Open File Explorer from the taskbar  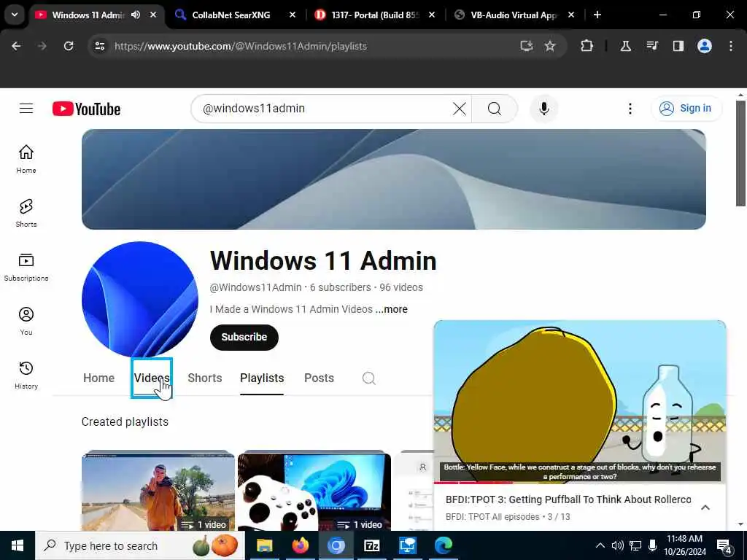[264, 545]
